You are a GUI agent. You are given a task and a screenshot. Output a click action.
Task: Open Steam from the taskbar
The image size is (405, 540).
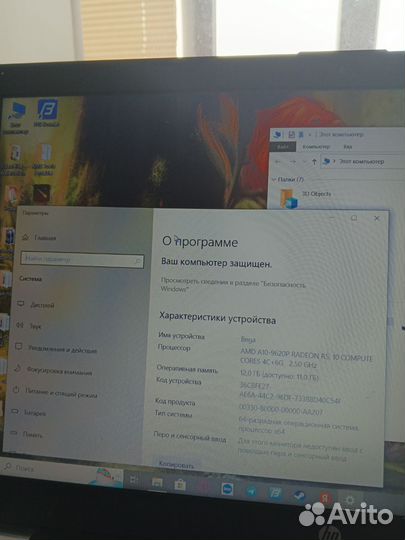[299, 496]
